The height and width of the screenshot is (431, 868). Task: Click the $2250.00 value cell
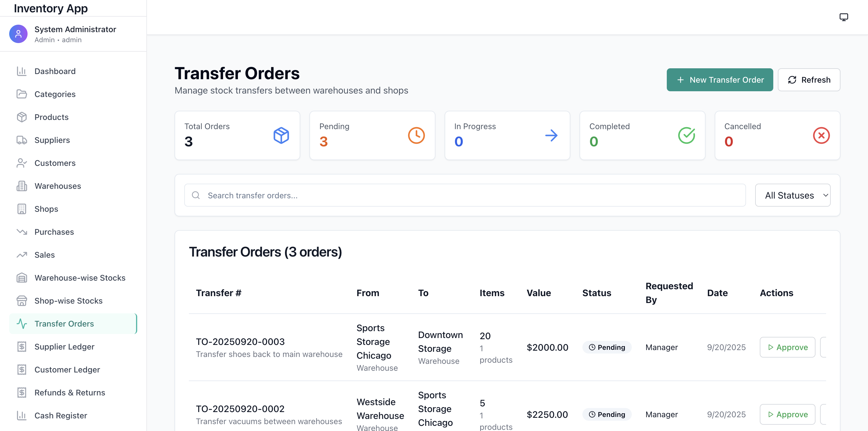[547, 414]
